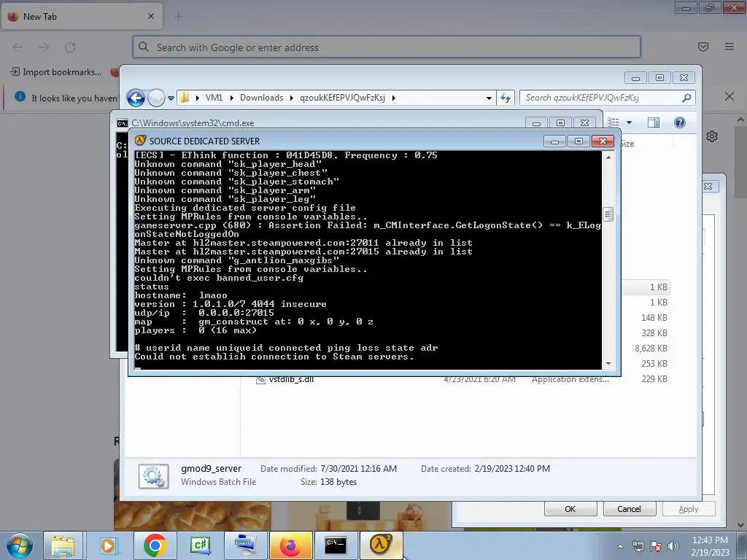Show hidden tray icons arrow
The height and width of the screenshot is (560, 747).
point(620,546)
